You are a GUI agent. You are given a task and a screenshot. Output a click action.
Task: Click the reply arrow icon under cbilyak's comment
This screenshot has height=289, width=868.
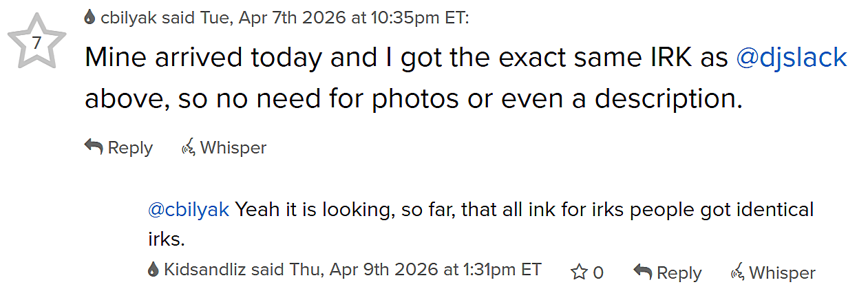pyautogui.click(x=93, y=147)
